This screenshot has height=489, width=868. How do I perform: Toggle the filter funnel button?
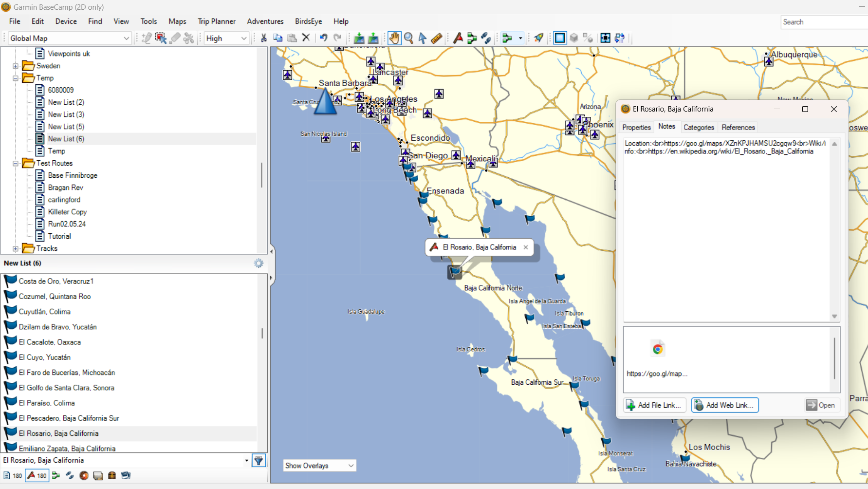coord(259,460)
